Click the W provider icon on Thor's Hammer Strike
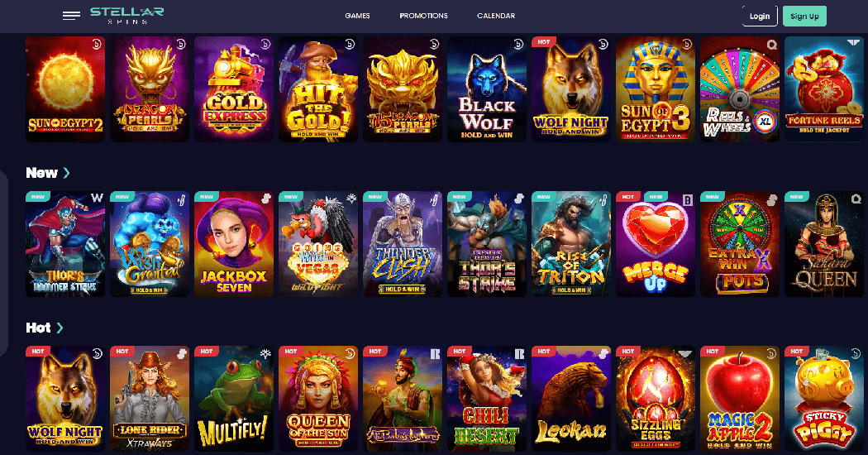Image resolution: width=868 pixels, height=455 pixels. click(x=98, y=198)
